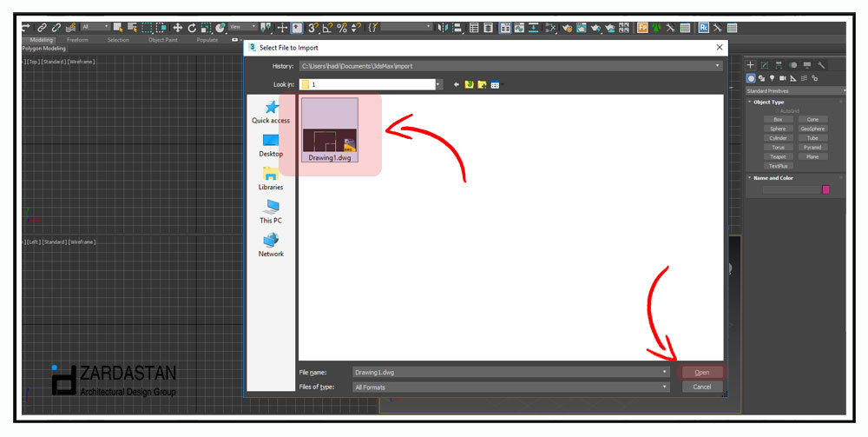Open the Files of type dropdown
The height and width of the screenshot is (437, 868).
[x=665, y=387]
